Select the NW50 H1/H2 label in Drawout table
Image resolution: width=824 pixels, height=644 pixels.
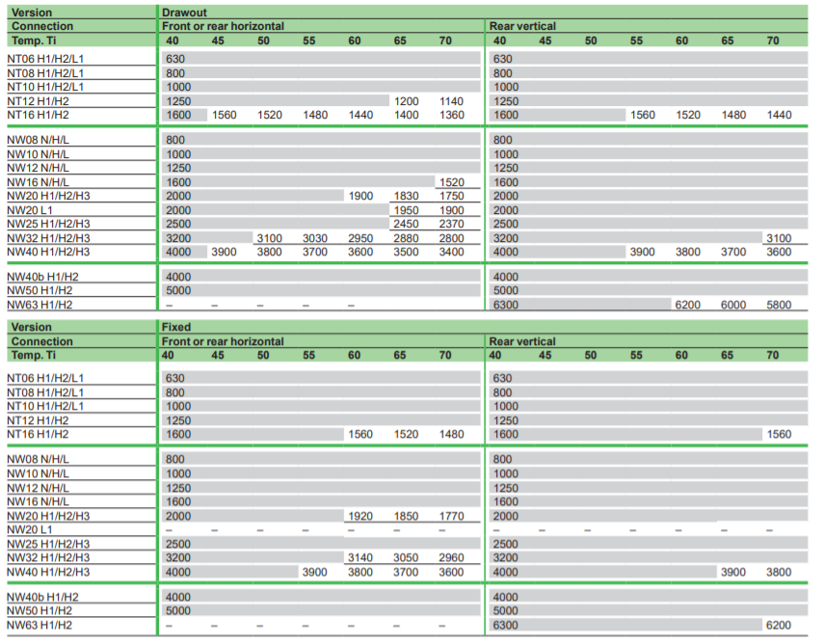[x=40, y=291]
